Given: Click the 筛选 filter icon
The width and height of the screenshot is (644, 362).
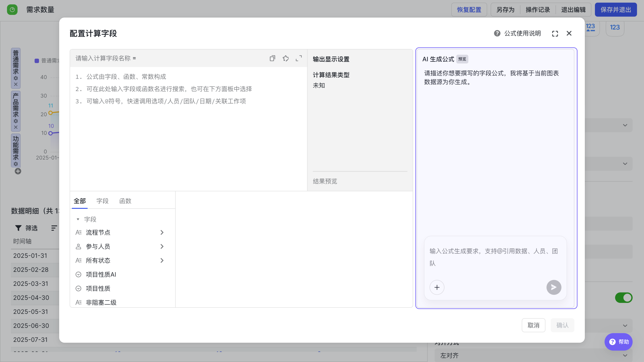Looking at the screenshot, I should [x=18, y=228].
